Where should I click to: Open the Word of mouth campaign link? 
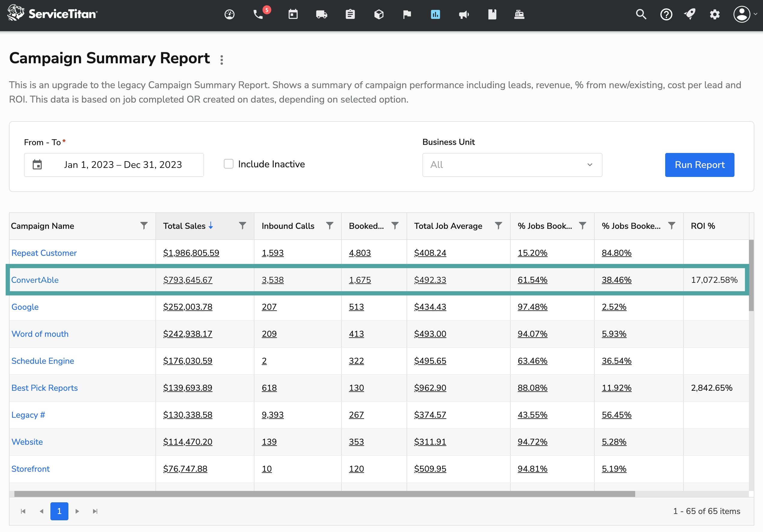40,334
